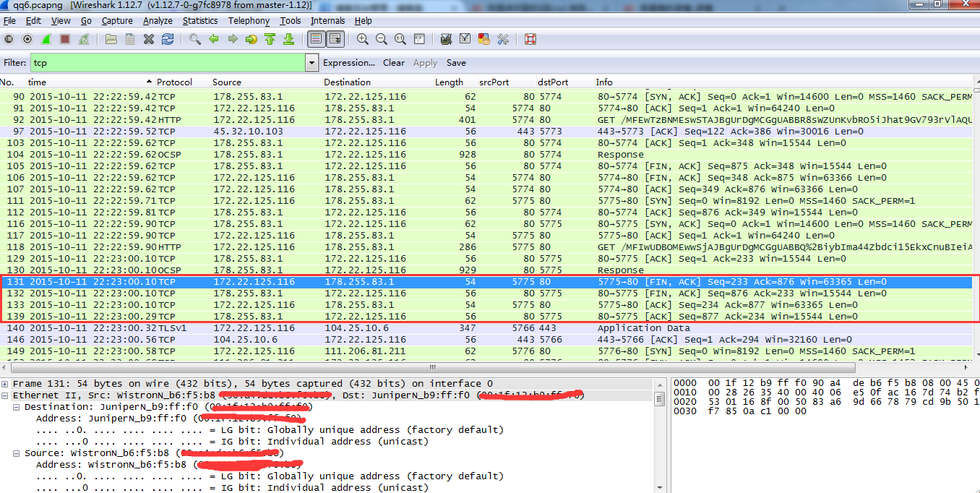The image size is (980, 493).
Task: Stop the running capture icon
Action: point(65,39)
